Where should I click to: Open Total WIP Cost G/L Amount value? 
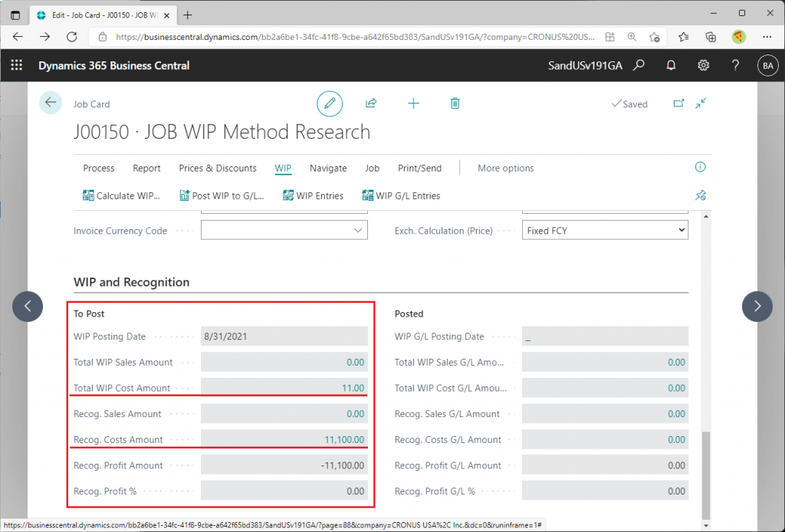coord(676,388)
